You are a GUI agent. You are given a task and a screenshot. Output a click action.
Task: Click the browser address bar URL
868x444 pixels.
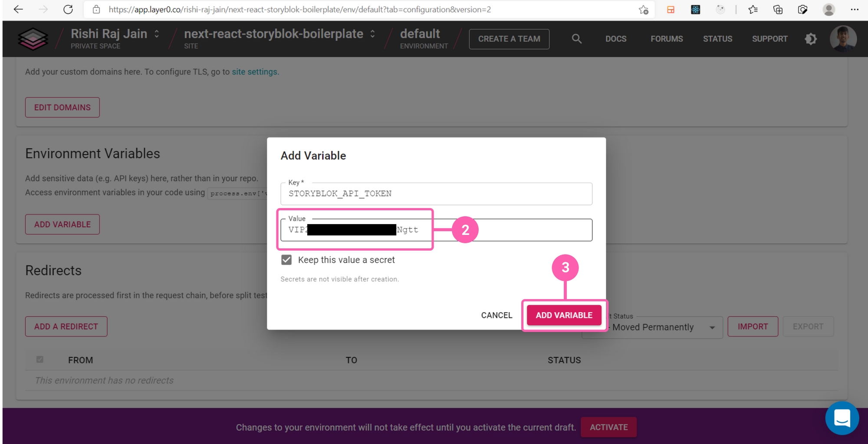click(x=299, y=10)
